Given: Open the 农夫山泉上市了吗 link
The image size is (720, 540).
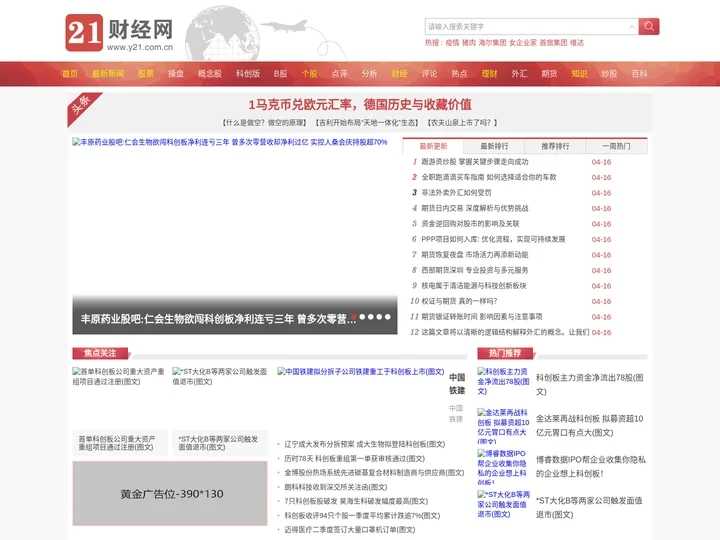Looking at the screenshot, I should click(x=462, y=123).
